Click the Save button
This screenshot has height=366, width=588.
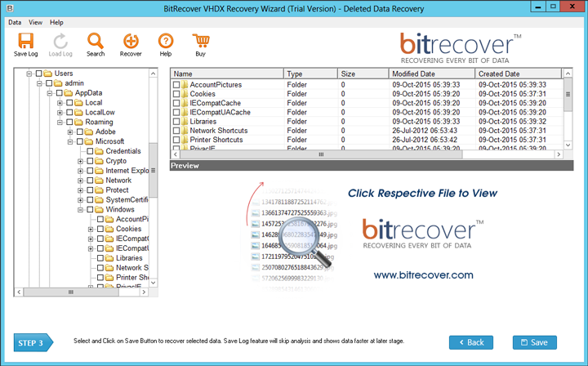click(535, 342)
